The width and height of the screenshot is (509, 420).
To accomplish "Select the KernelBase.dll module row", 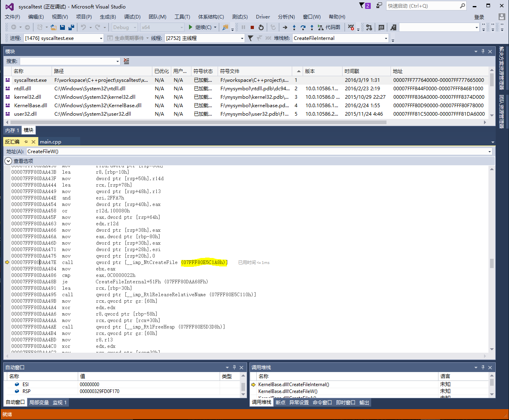I will click(247, 105).
